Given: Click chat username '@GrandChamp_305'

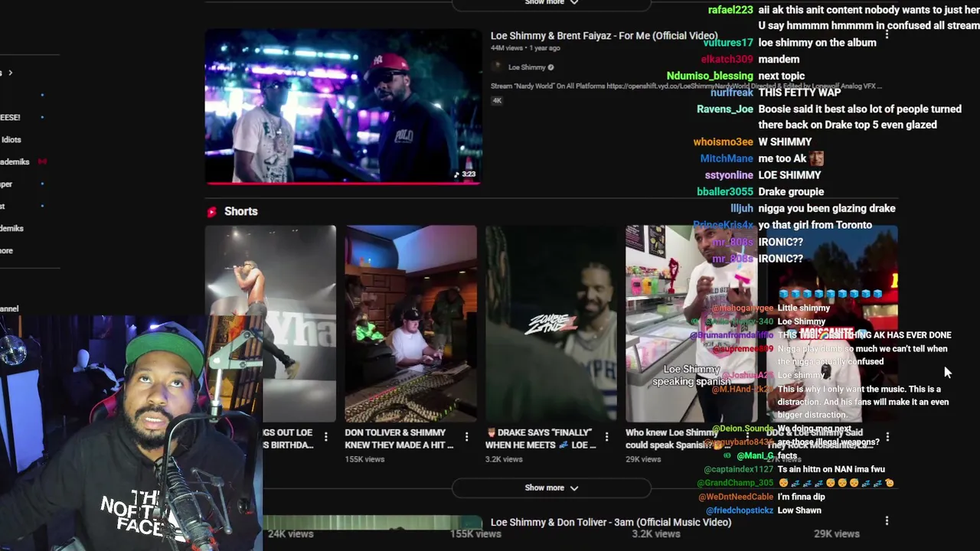Looking at the screenshot, I should click(x=735, y=483).
